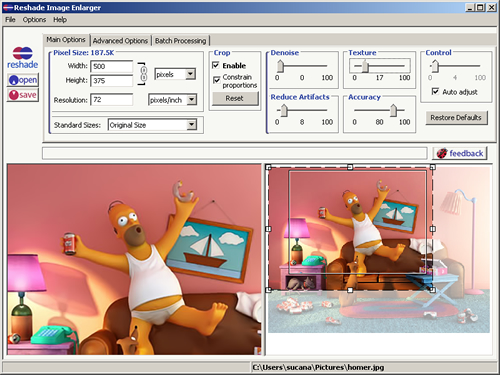Click the Resolution input field
Image resolution: width=500 pixels, height=375 pixels.
coord(112,100)
